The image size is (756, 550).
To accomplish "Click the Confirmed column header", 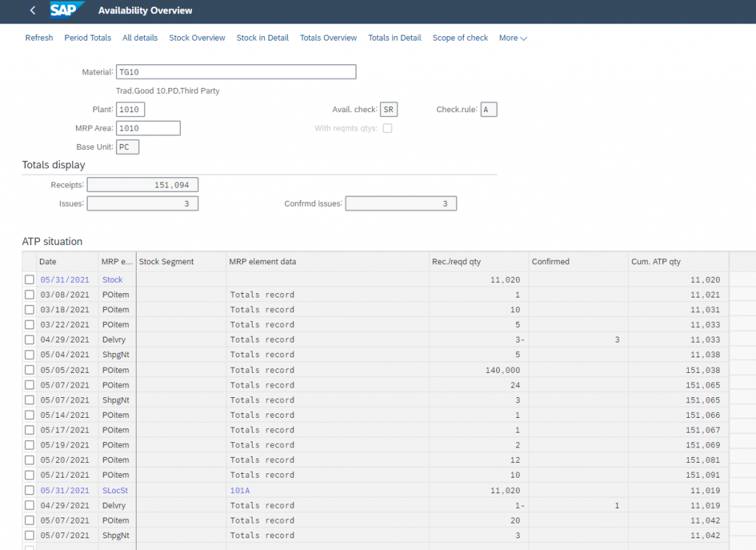I will coord(579,262).
